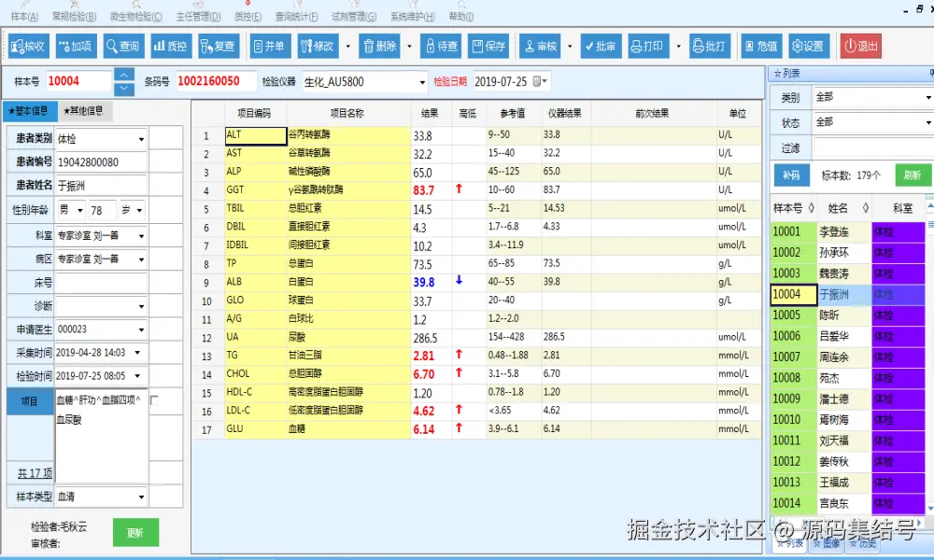Open the 设置 settings icon
Screen dimensions: 934x560
pyautogui.click(x=808, y=45)
